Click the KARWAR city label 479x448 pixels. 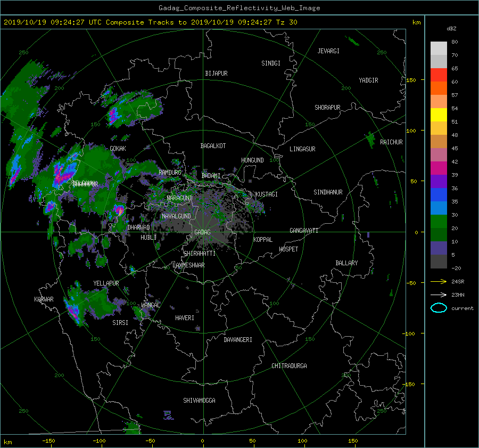(44, 299)
